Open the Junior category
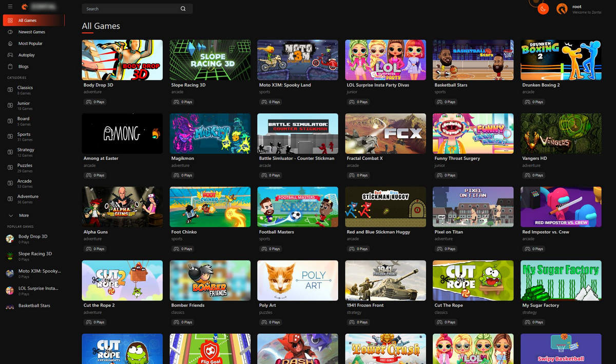 [24, 103]
